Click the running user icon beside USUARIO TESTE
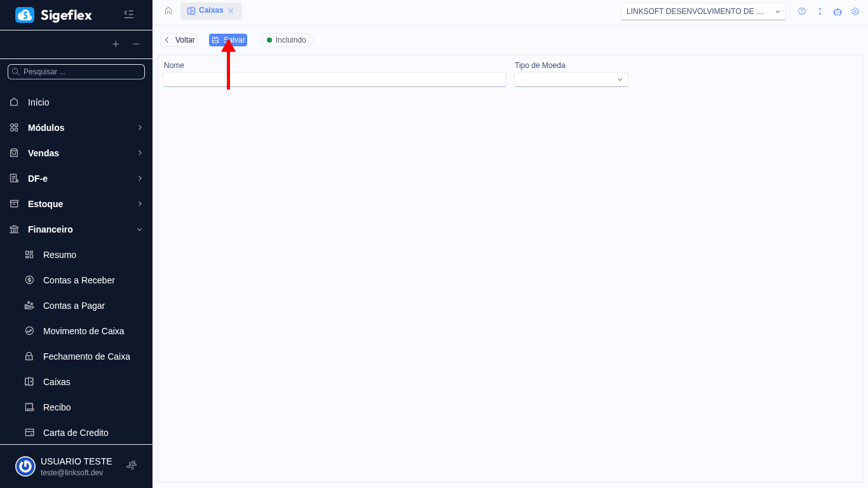868x488 pixels. (x=132, y=465)
